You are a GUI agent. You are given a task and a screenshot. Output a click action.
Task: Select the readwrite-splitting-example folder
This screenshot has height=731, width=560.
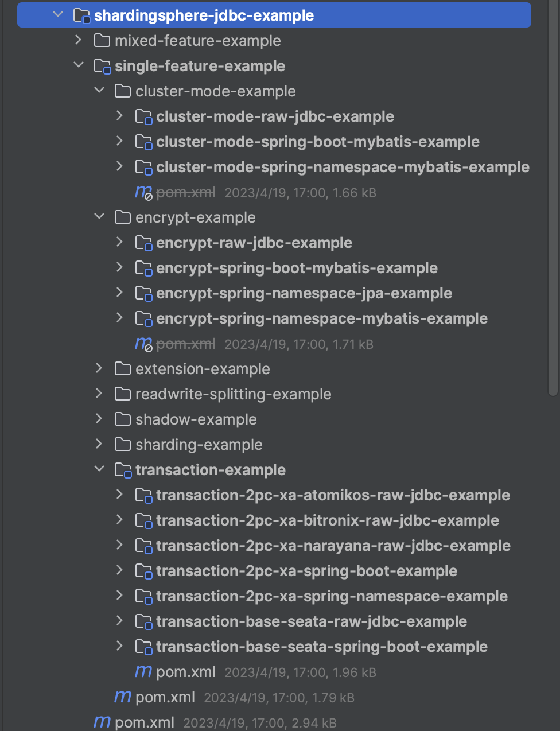[x=232, y=394]
